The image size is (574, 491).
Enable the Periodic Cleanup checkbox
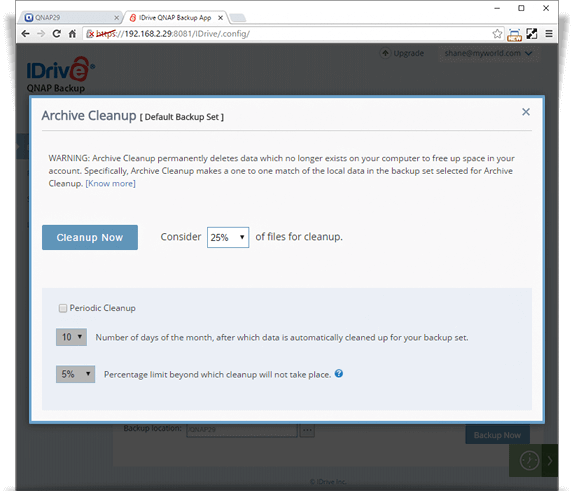click(x=63, y=308)
